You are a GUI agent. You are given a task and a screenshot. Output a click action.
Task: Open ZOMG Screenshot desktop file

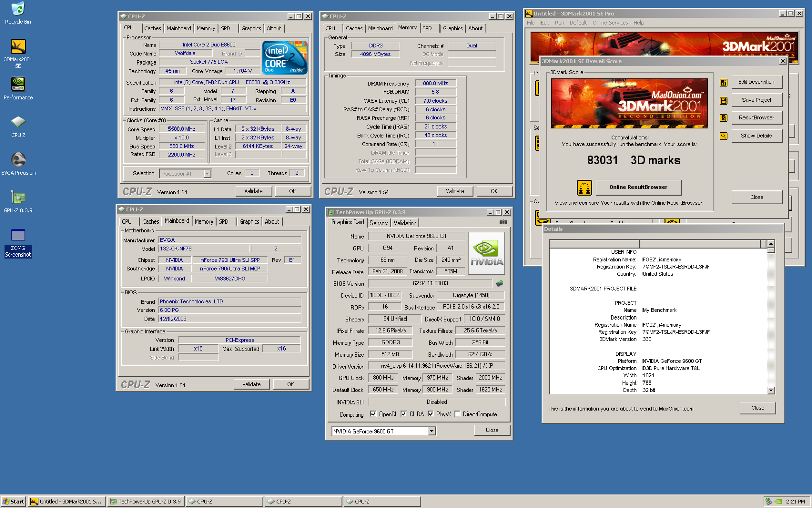click(x=18, y=243)
